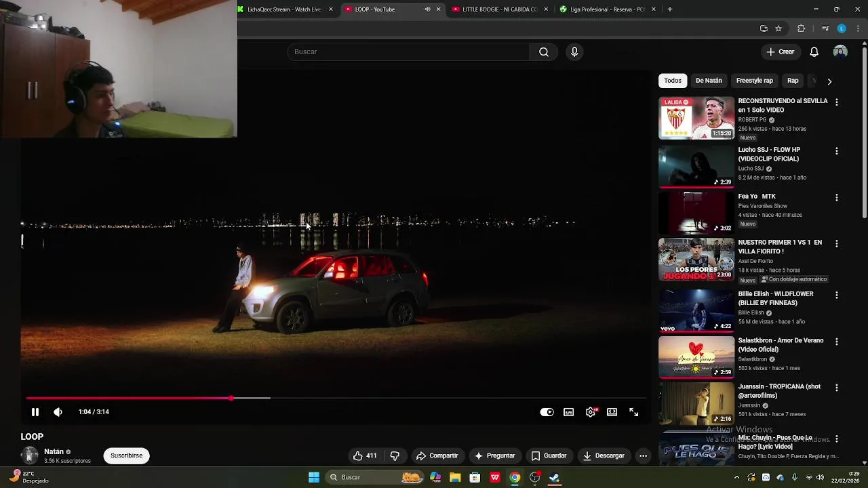
Task: Open options menu for Mix: Chuyin video
Action: [836, 439]
